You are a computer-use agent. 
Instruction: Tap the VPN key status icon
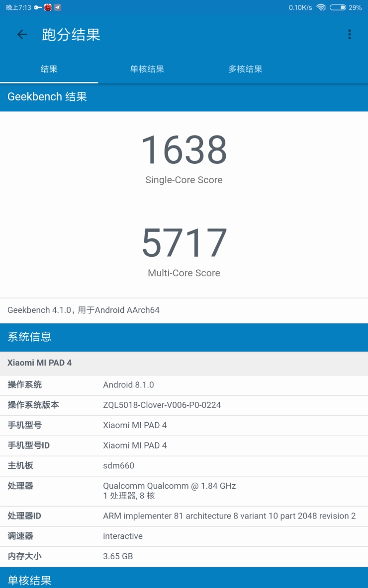(x=38, y=7)
